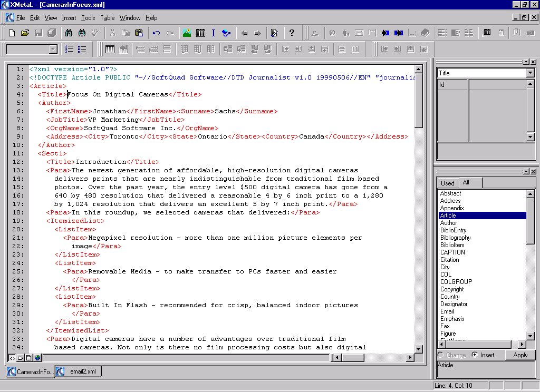
Task: Open the Window menu
Action: [x=130, y=18]
